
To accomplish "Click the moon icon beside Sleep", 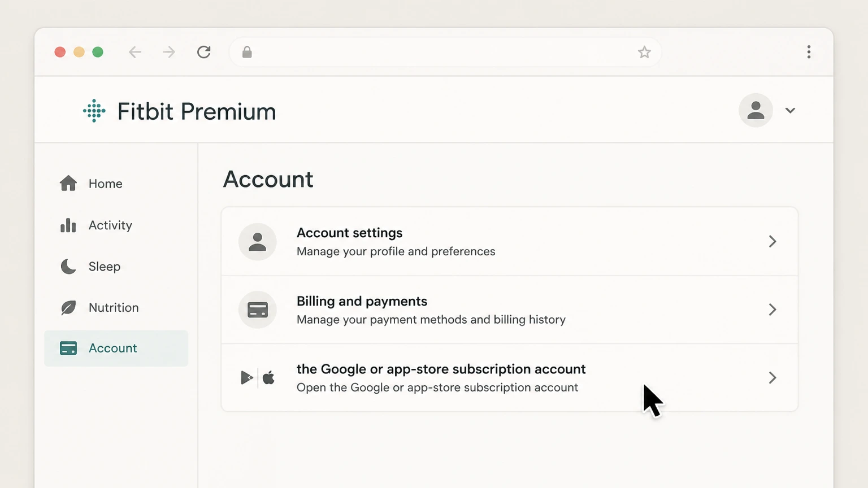I will [x=68, y=266].
